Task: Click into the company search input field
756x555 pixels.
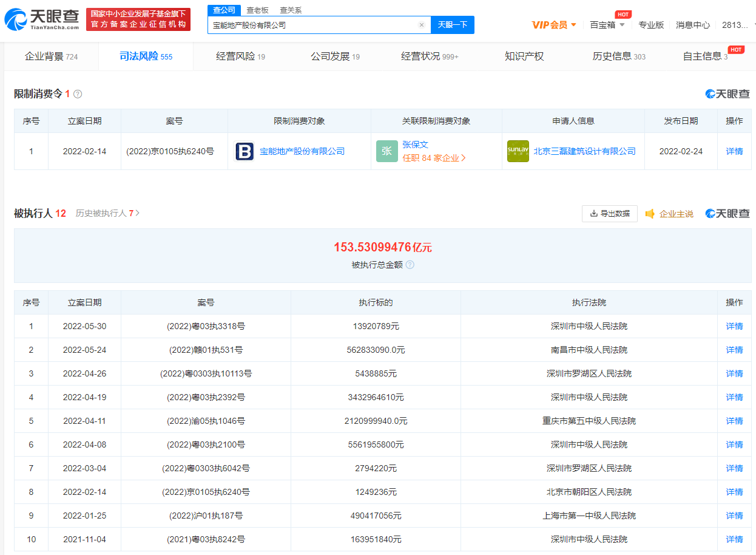Action: point(312,25)
